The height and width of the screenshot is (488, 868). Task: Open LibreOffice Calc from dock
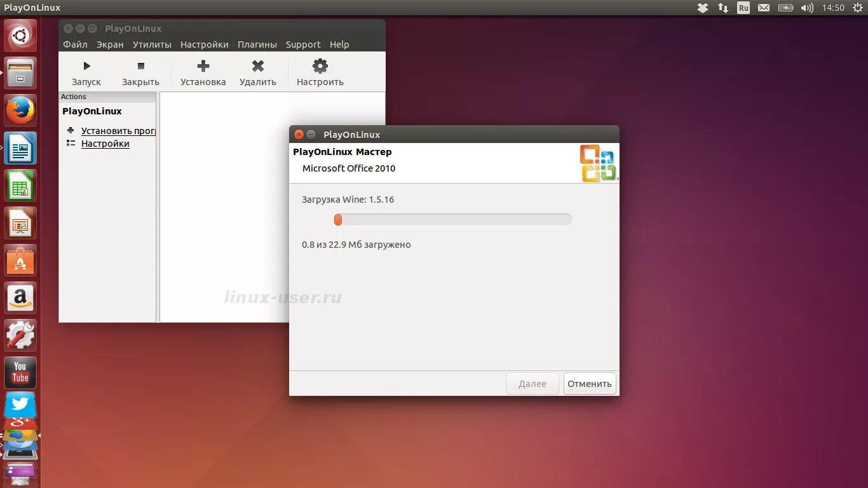(x=20, y=186)
